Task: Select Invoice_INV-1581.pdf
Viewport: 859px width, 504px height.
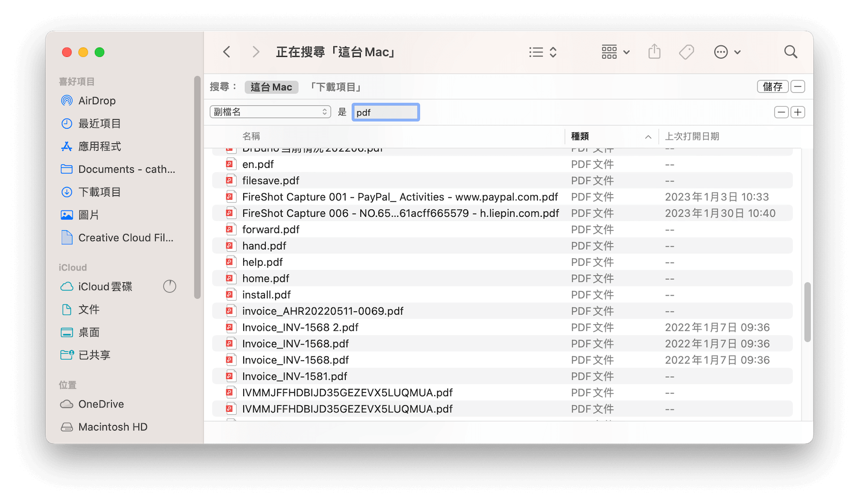Action: [x=502, y=376]
